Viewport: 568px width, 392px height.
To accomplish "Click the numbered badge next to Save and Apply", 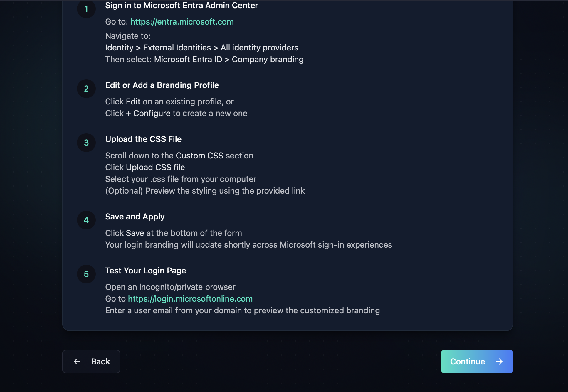I will click(x=86, y=220).
